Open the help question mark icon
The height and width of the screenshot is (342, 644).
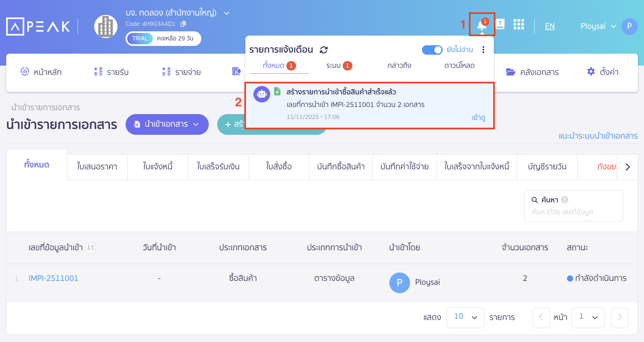click(x=500, y=24)
